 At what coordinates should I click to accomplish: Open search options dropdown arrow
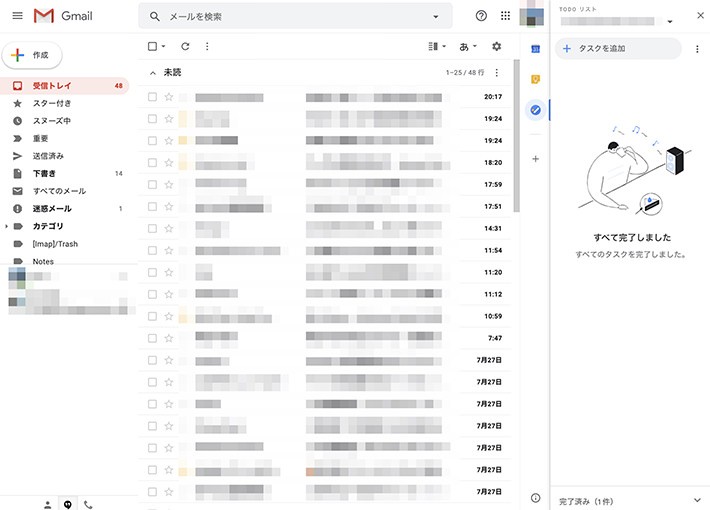click(x=436, y=17)
